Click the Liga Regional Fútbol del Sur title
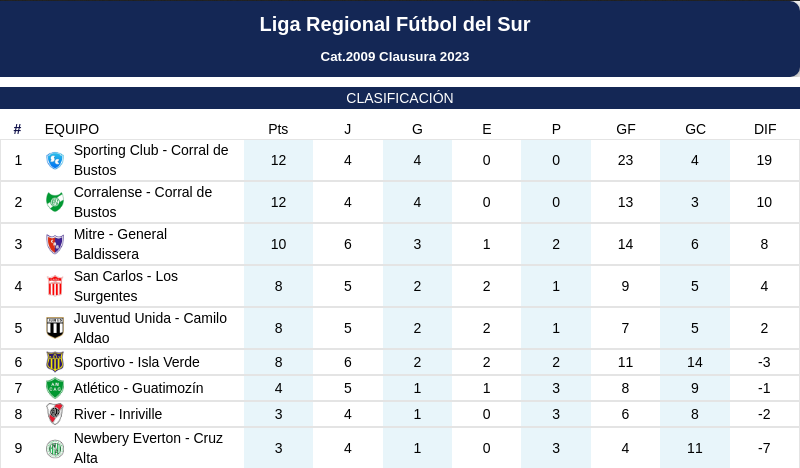 click(395, 24)
